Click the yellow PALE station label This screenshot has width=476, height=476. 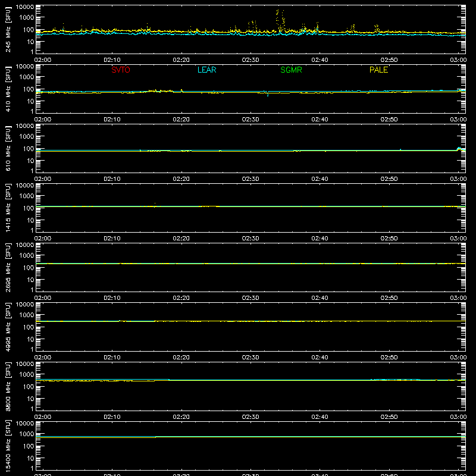point(378,70)
